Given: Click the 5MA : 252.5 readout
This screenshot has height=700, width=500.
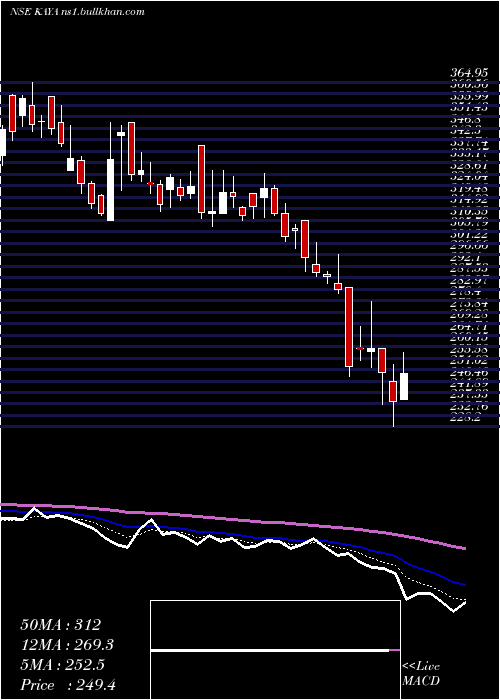Looking at the screenshot, I should click(x=62, y=664).
